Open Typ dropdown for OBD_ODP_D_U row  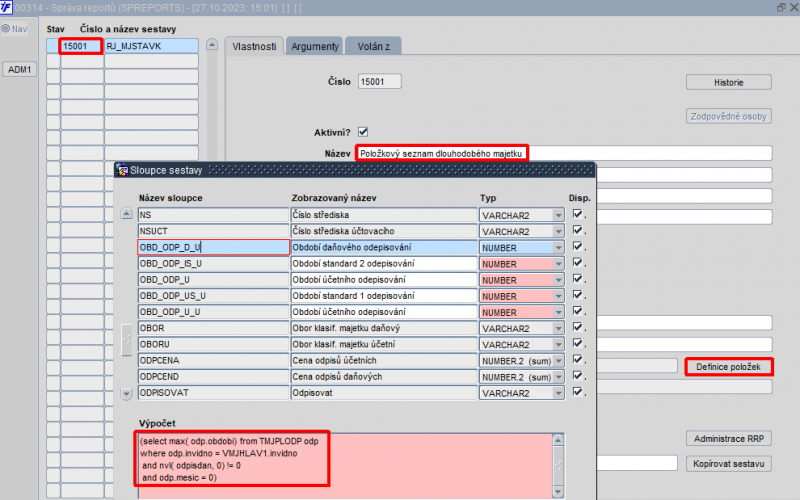click(x=559, y=248)
